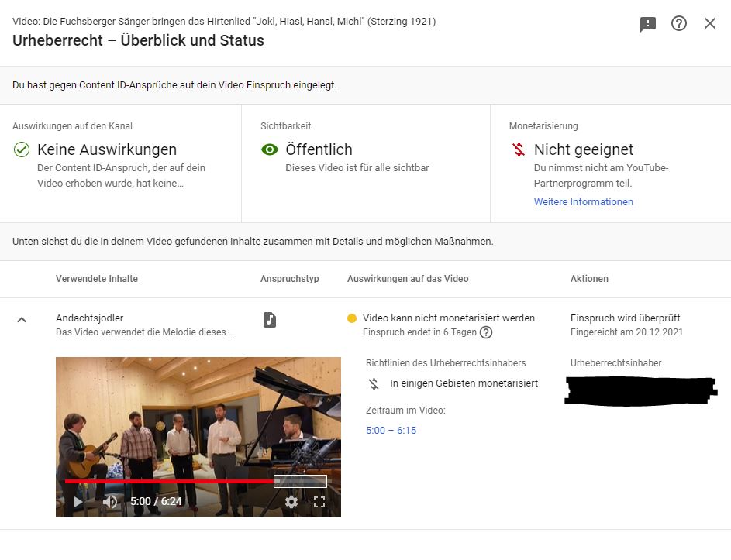Click the yellow status dot for monetization
Image resolution: width=731 pixels, height=560 pixels.
pyautogui.click(x=352, y=318)
